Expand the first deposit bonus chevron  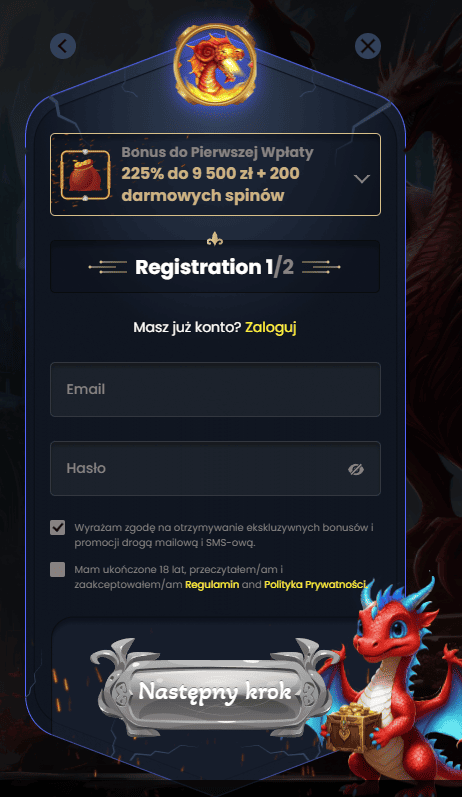[x=362, y=178]
